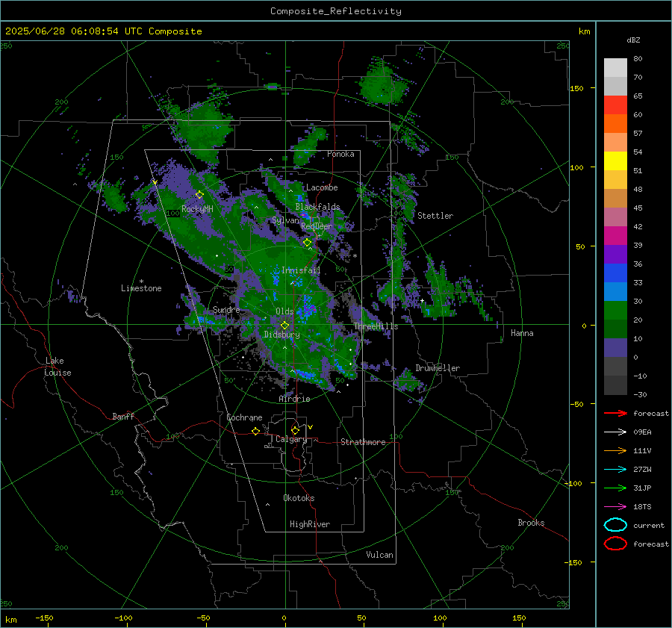672x628 pixels.
Task: Click the Brooks city label
Action: click(531, 523)
